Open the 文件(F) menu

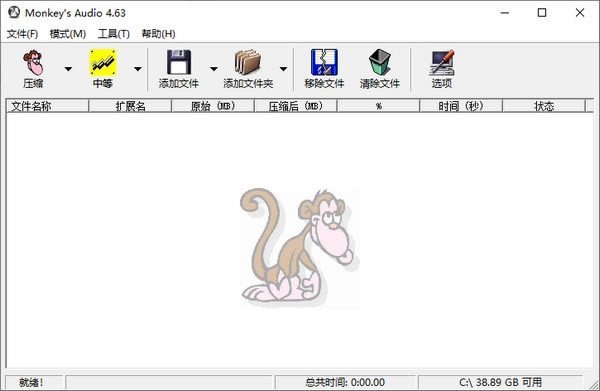coord(22,34)
